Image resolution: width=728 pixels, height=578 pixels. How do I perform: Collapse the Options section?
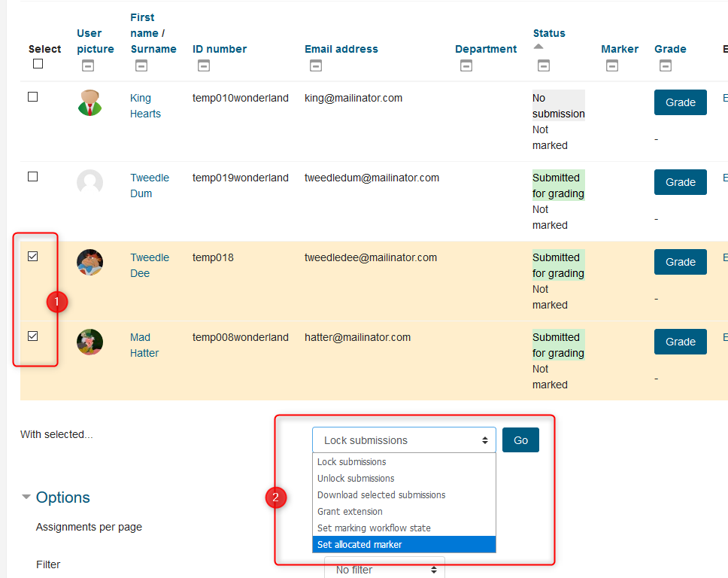click(56, 497)
